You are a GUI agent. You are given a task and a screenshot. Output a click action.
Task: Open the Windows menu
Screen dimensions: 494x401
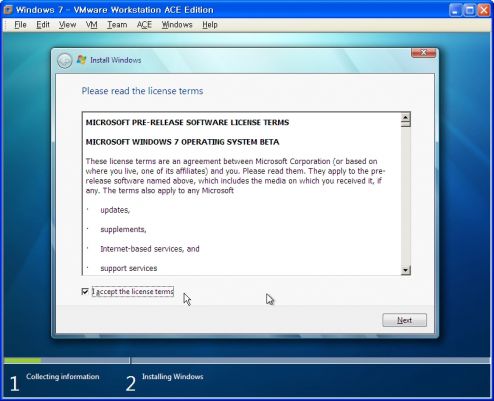pyautogui.click(x=177, y=25)
